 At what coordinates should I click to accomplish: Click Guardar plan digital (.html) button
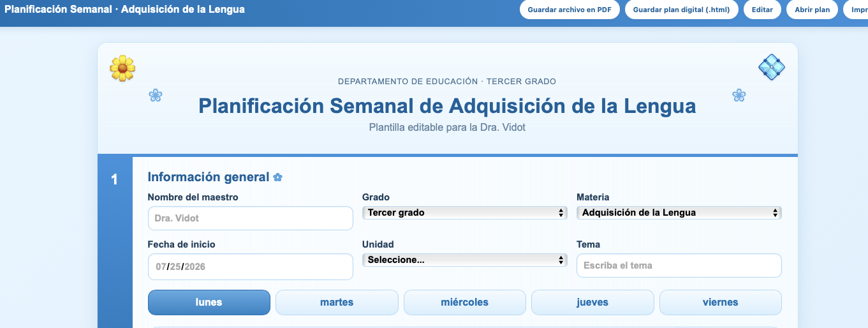(682, 10)
